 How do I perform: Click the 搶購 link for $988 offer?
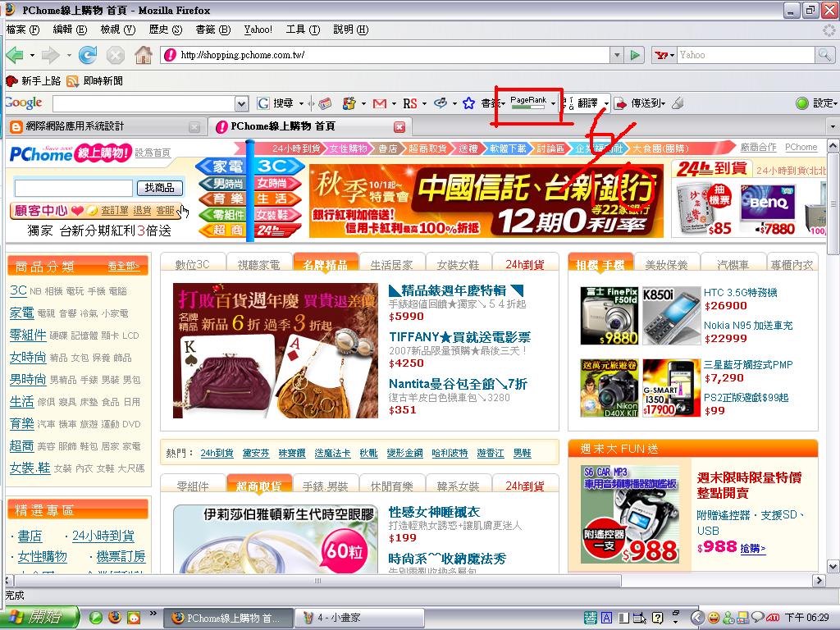click(x=753, y=548)
